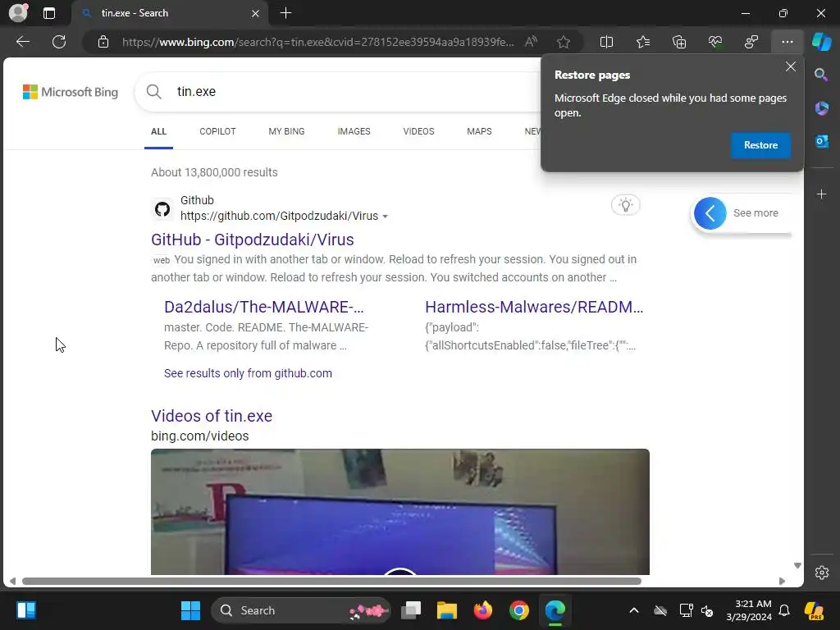Image resolution: width=840 pixels, height=630 pixels.
Task: Click the scroll right arrow of horizontal scrollbar
Action: pyautogui.click(x=782, y=582)
